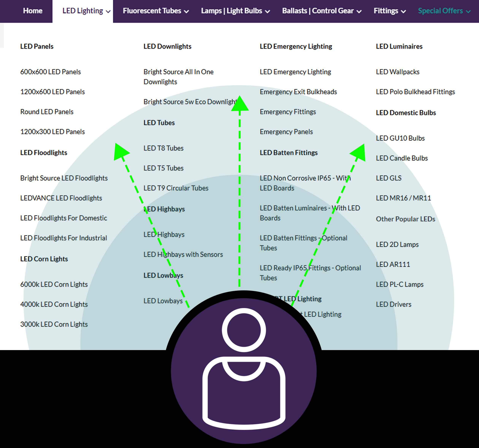Select Round LED Panels

[47, 112]
